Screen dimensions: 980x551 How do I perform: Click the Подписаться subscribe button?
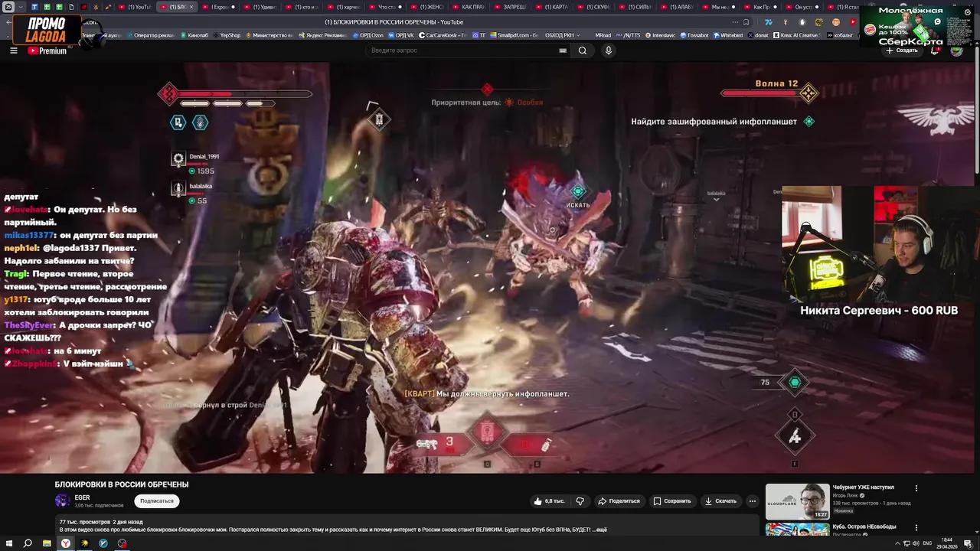coord(157,501)
